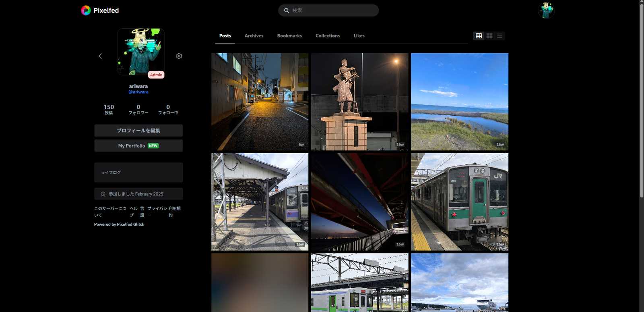Click the Pixelfed logo icon

click(86, 10)
